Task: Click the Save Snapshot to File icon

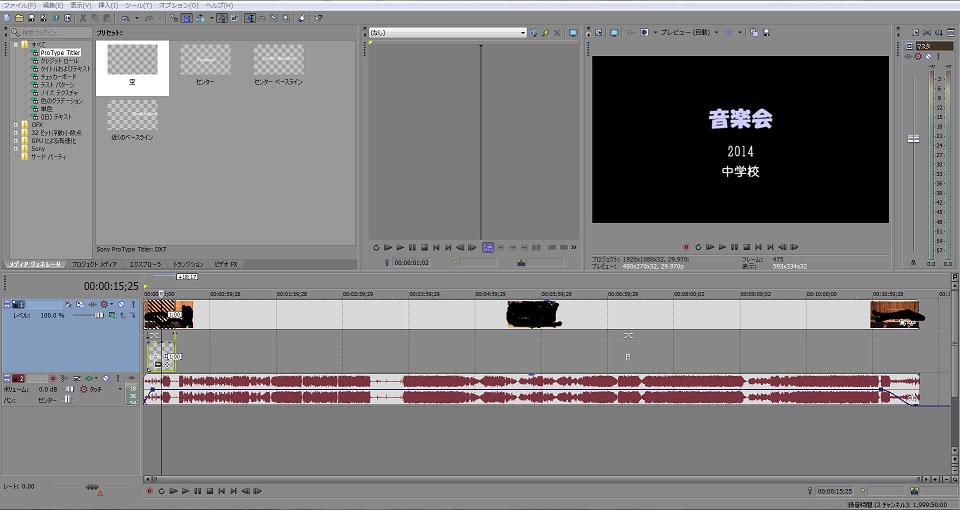Action: click(x=766, y=32)
